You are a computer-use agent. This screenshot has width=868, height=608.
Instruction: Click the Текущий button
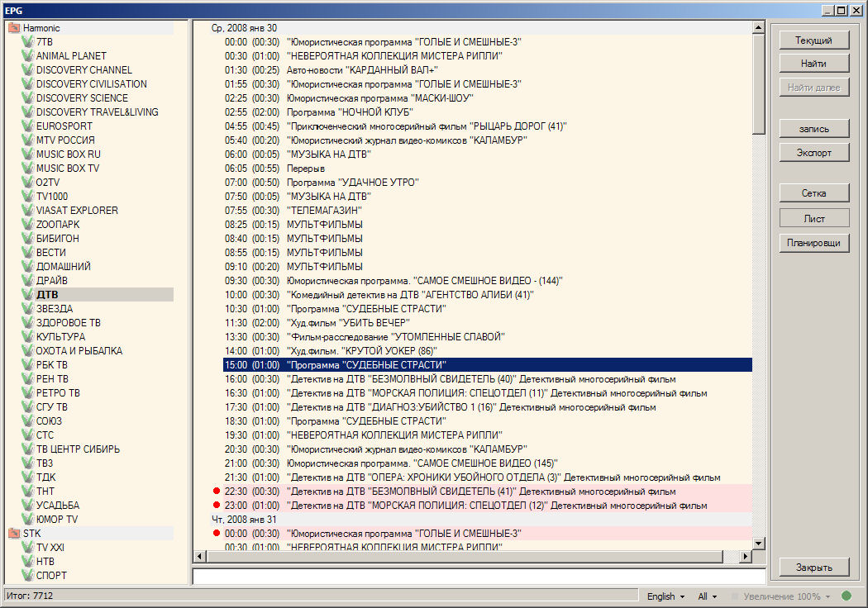(x=813, y=40)
